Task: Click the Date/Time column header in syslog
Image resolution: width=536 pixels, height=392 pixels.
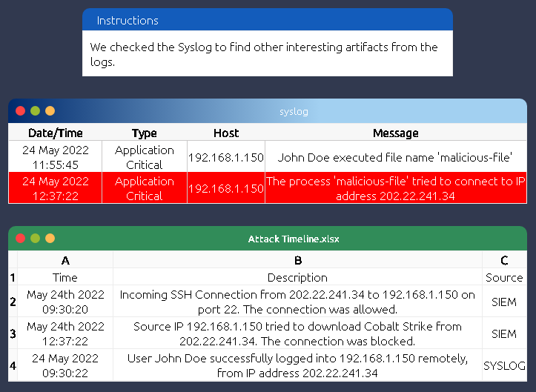Action: [x=56, y=133]
